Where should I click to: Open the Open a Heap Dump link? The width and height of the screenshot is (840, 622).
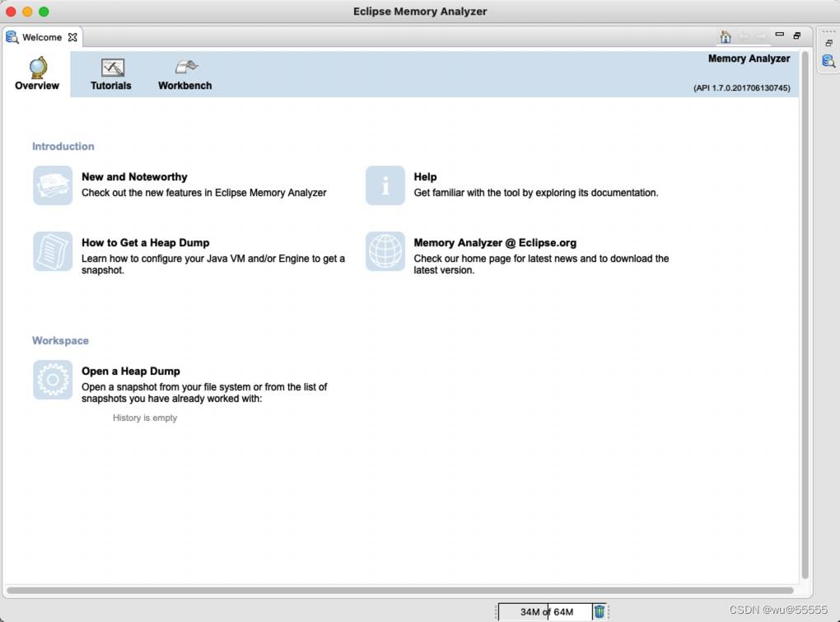click(x=131, y=372)
